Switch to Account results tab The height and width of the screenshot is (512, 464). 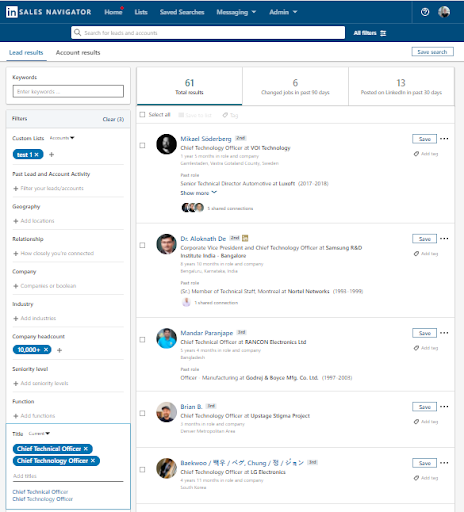(78, 53)
